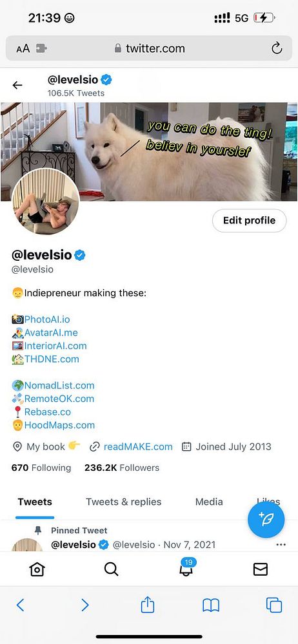298x644 pixels.
Task: Tap the twitter.com address bar field
Action: tap(149, 48)
